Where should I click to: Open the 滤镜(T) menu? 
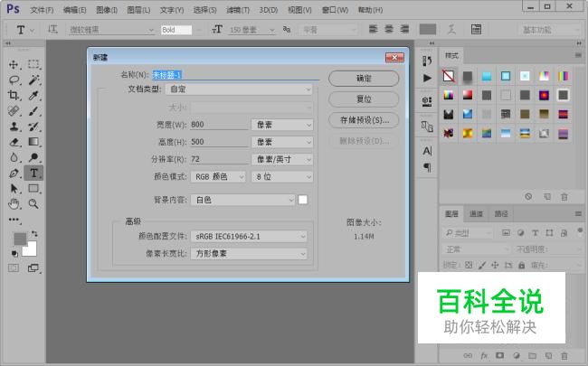[238, 10]
